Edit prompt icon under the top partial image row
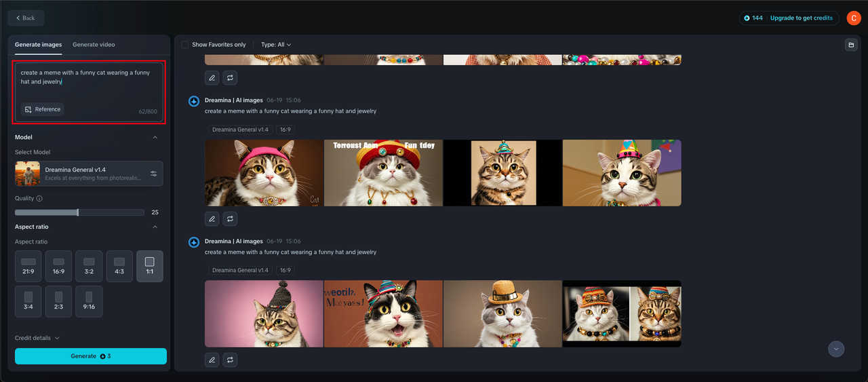Screen dimensions: 868x382 point(212,78)
